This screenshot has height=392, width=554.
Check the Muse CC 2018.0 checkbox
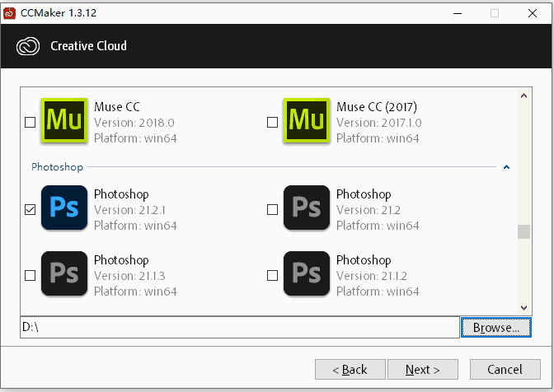click(30, 123)
